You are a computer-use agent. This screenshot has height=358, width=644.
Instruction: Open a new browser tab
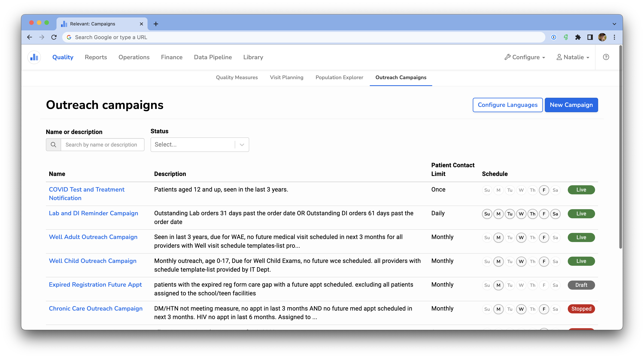(156, 24)
